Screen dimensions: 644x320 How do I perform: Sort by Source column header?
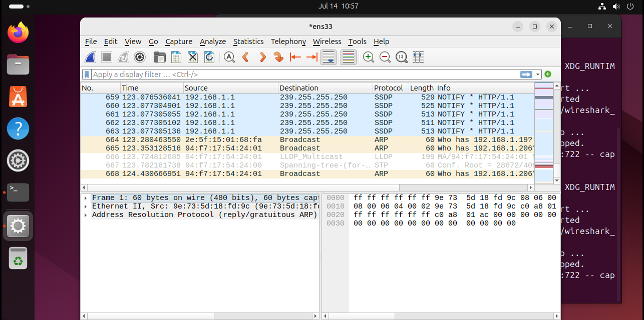tap(231, 88)
